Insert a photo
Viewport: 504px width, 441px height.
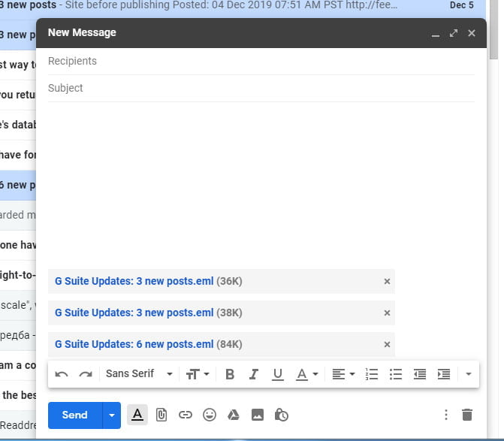tap(258, 415)
